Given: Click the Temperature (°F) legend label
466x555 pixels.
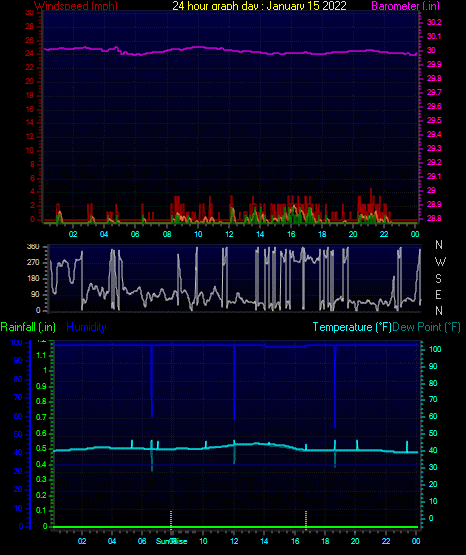Looking at the screenshot, I should 352,327.
